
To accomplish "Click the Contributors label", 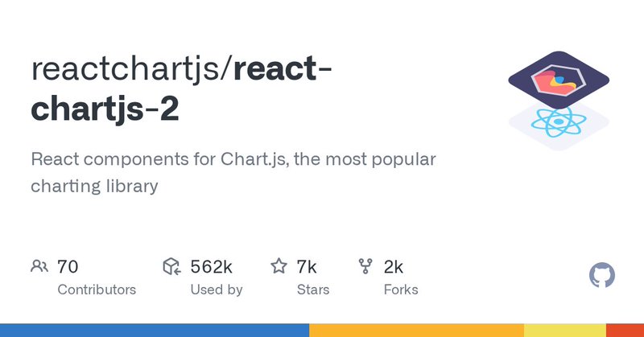I will point(97,290).
